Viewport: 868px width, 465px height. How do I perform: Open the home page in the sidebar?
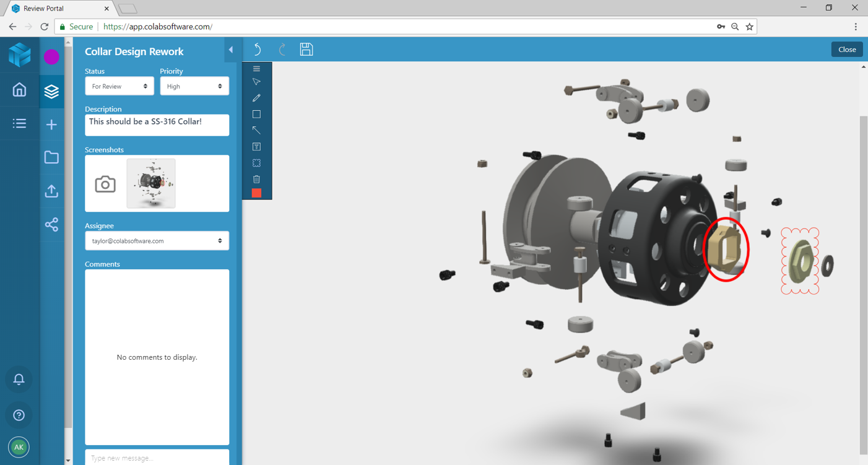19,90
